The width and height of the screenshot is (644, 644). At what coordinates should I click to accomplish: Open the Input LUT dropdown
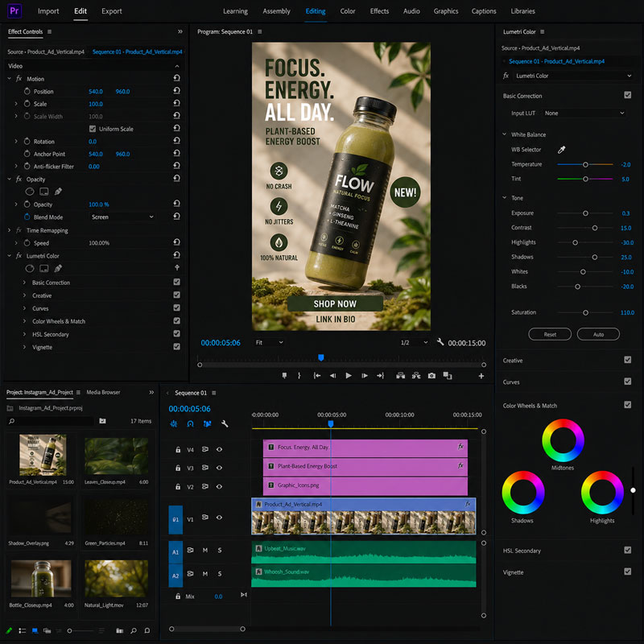[x=584, y=113]
